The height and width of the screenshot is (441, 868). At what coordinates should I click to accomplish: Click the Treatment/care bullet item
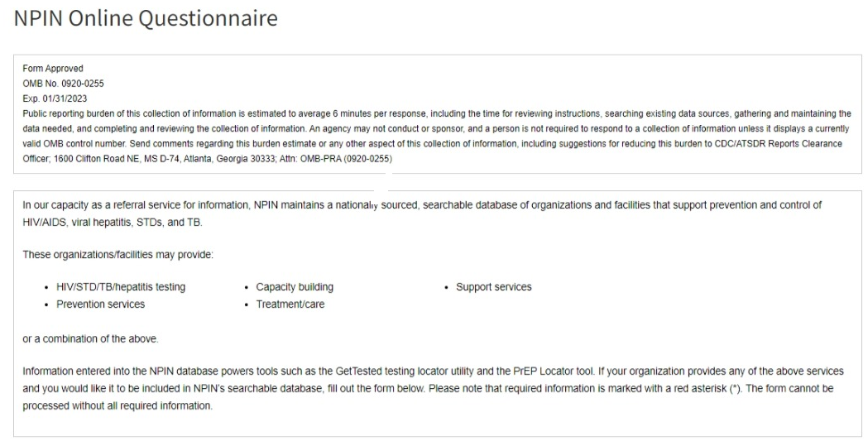290,304
